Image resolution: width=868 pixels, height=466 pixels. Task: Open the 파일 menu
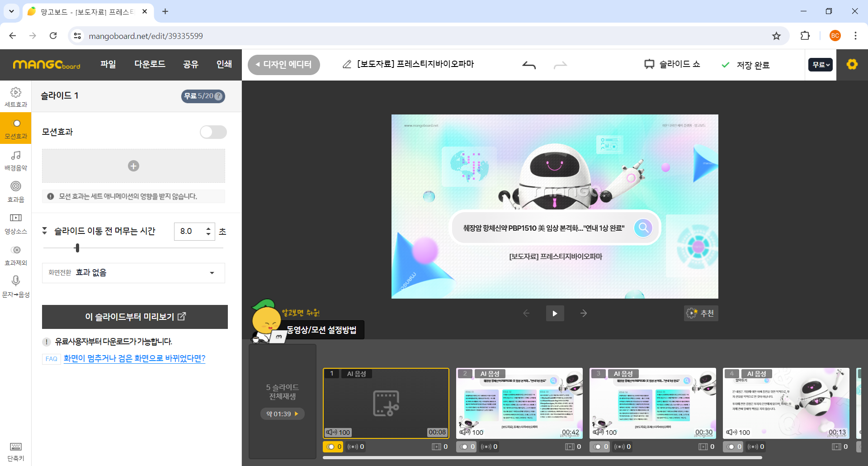pyautogui.click(x=108, y=64)
